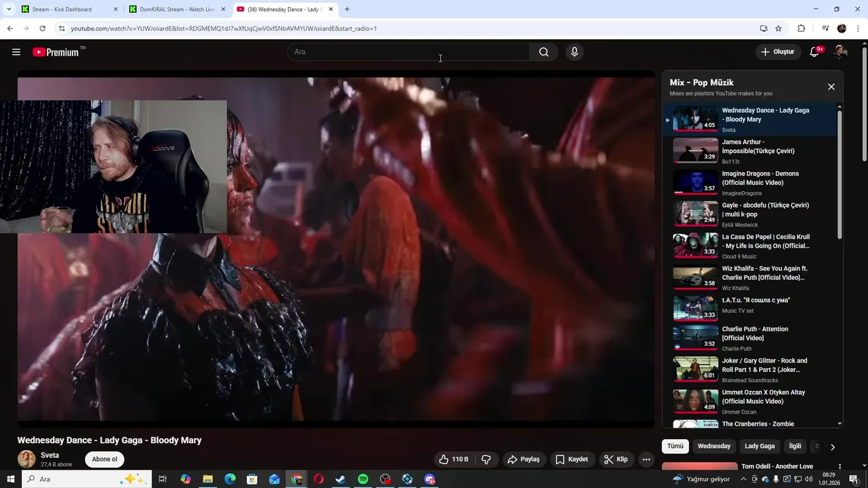Image resolution: width=868 pixels, height=488 pixels.
Task: Open YouTube account avatar menu
Action: [840, 52]
